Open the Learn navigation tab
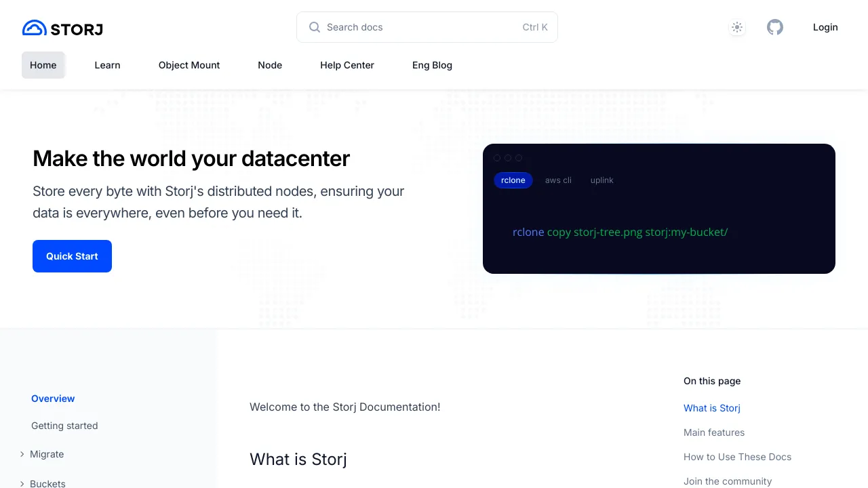 click(x=107, y=65)
